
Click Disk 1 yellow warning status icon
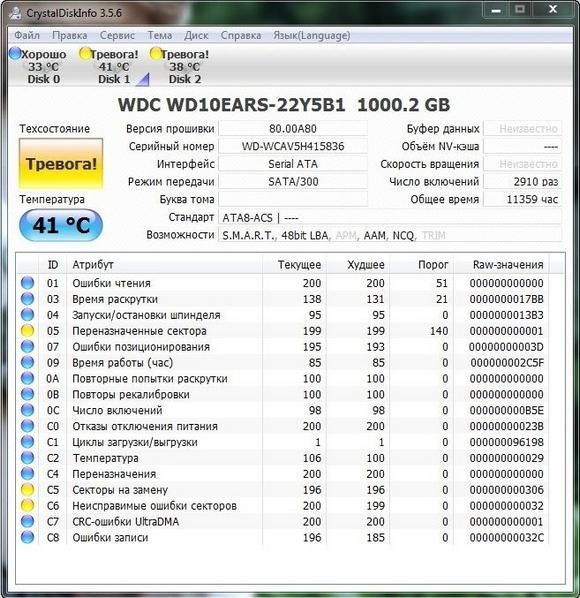85,53
